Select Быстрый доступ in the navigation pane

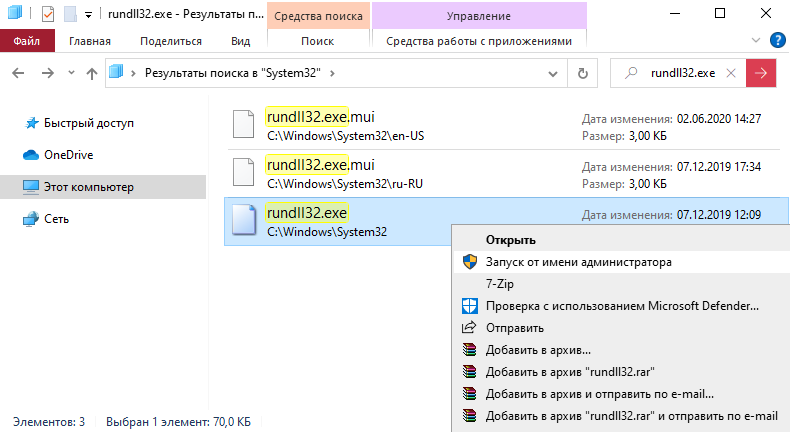(x=89, y=123)
